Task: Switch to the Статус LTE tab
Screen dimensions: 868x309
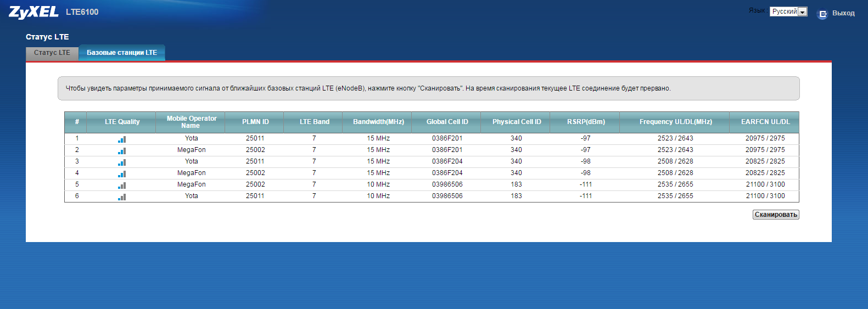Action: tap(52, 53)
